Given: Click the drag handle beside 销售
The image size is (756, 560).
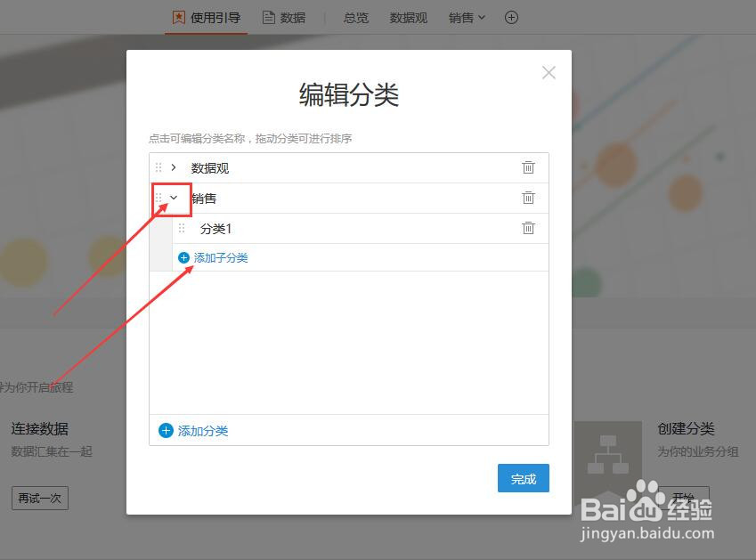Looking at the screenshot, I should [160, 198].
